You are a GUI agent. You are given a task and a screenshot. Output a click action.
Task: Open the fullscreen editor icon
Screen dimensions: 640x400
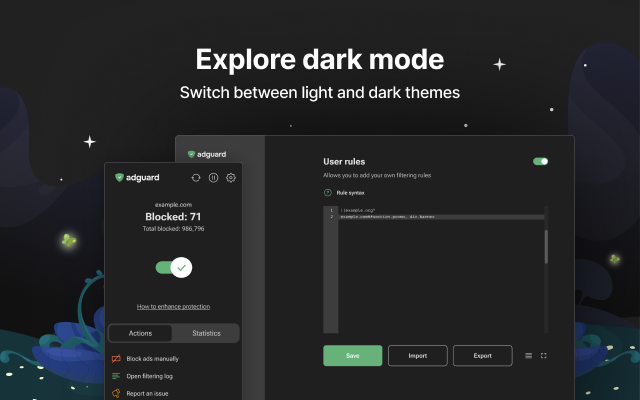tap(544, 356)
